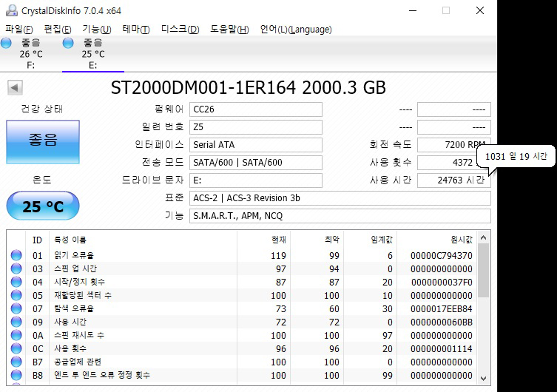Open the 파일(F) menu
Viewport: 557px width, 392px height.
pos(19,29)
